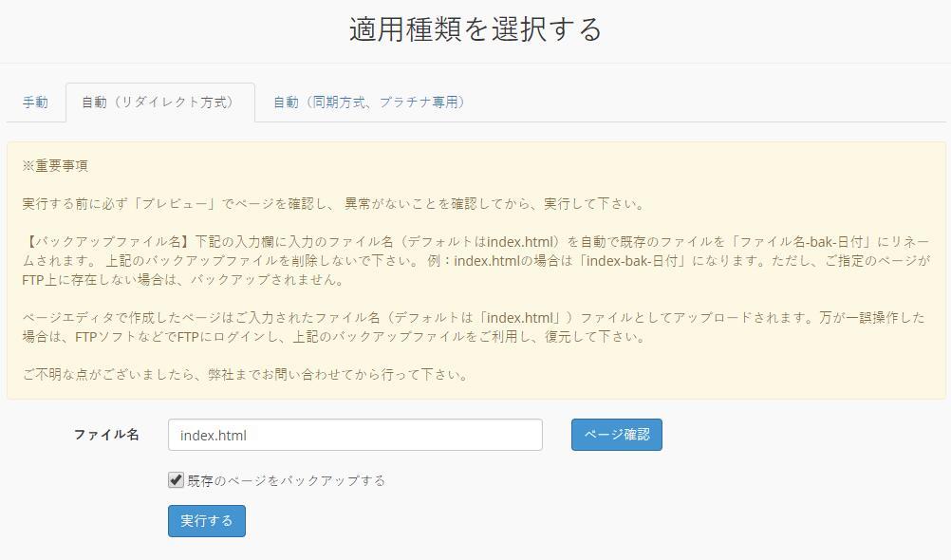Click the sentence starting 実行する前に必ず

[333, 204]
